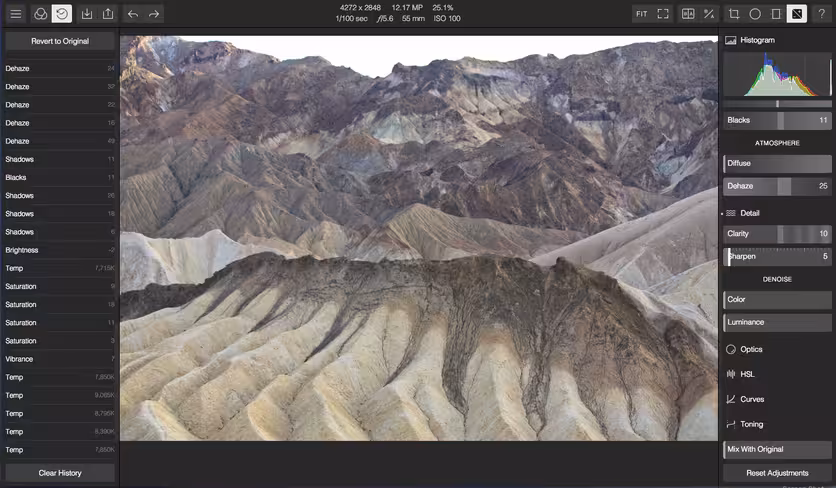
Task: Select the Temp 8,795K history step
Action: tap(60, 413)
